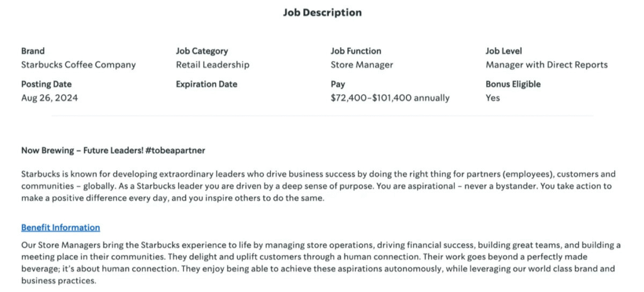Click the Posting Date label
Viewport: 644px width, 292px height.
click(x=47, y=84)
